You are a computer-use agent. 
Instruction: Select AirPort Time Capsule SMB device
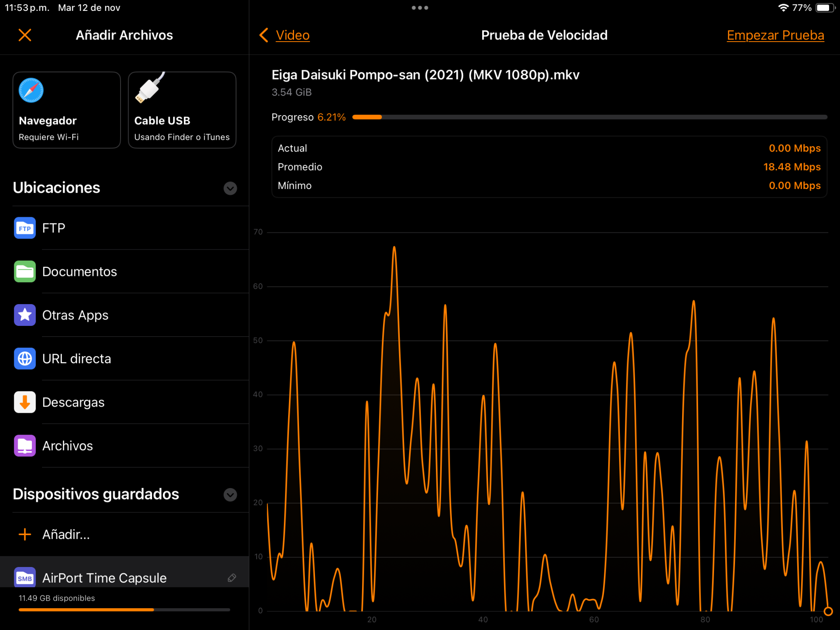(104, 578)
